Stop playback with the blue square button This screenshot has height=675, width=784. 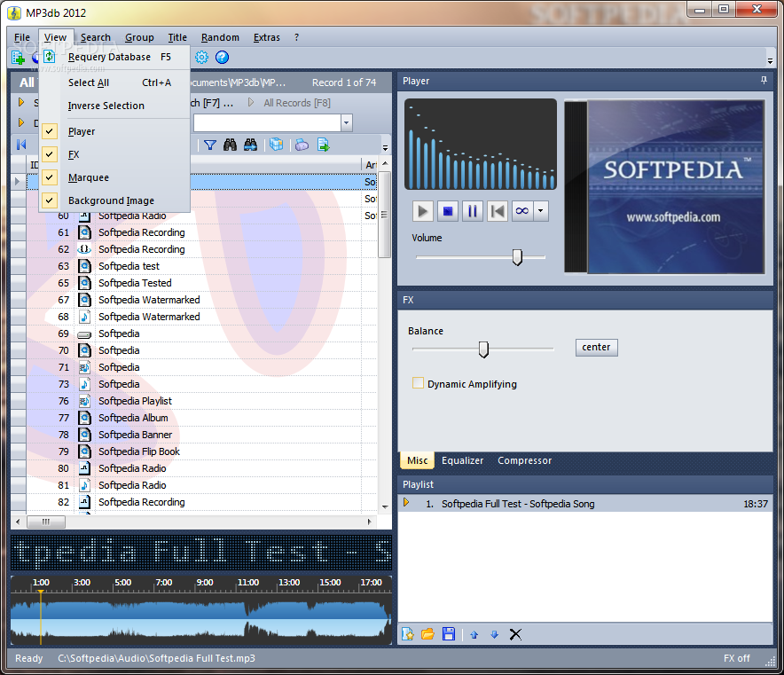[448, 211]
